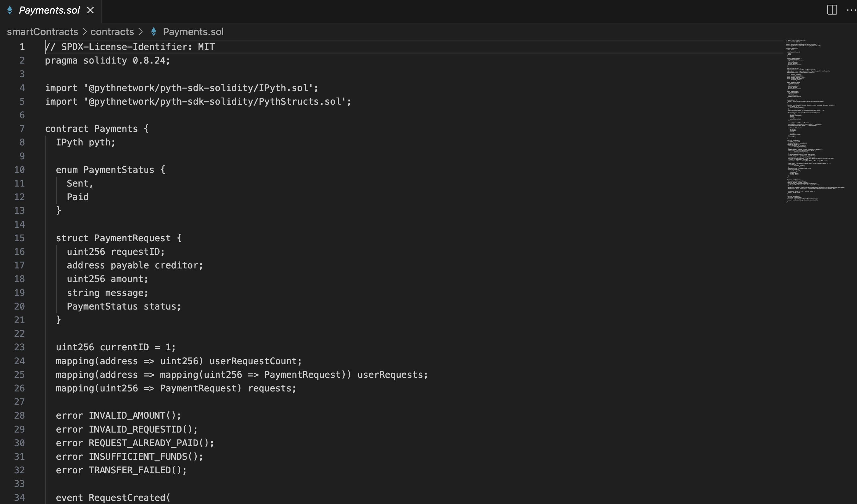Click line number 23 in the gutter
This screenshot has height=504, width=857.
tap(19, 347)
